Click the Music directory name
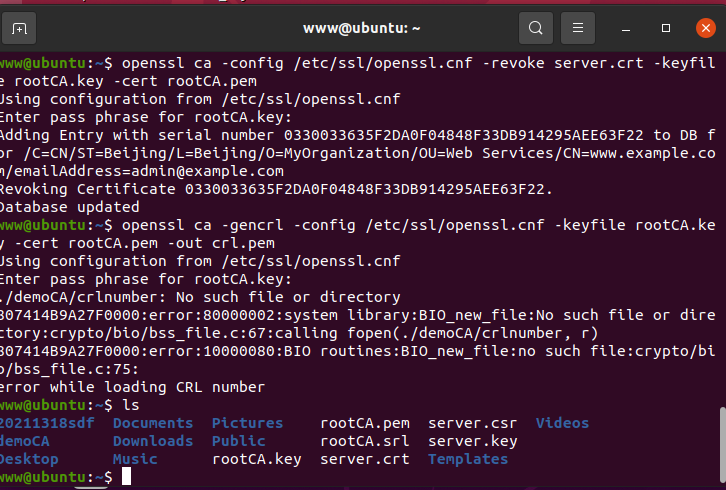This screenshot has width=726, height=490. pos(135,459)
